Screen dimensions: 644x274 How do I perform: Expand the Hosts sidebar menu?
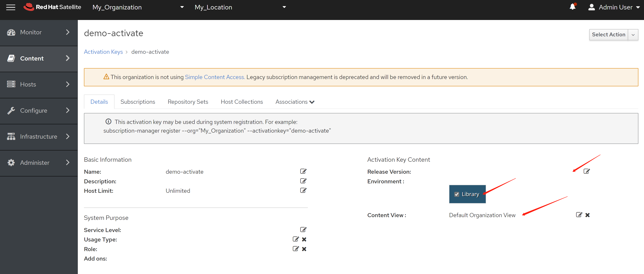coord(39,84)
